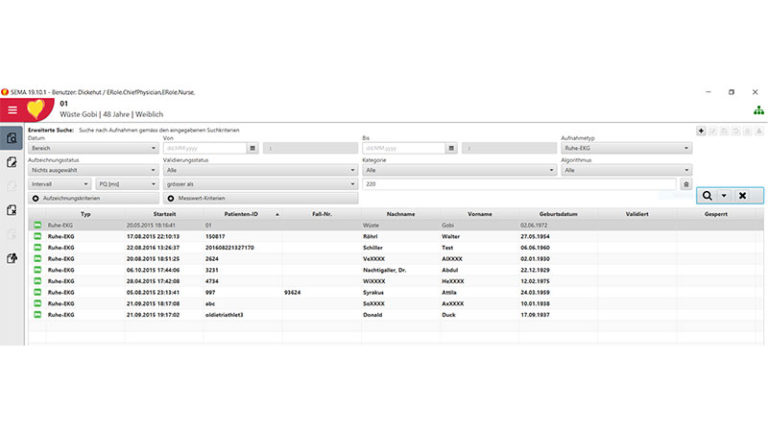Click the magnifier search button
This screenshot has height=432, width=768.
point(708,196)
